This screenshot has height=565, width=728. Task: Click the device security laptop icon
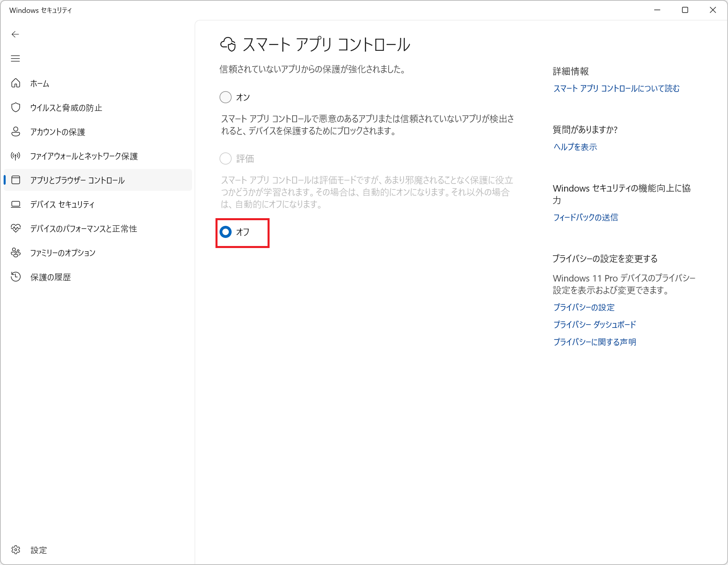click(16, 204)
